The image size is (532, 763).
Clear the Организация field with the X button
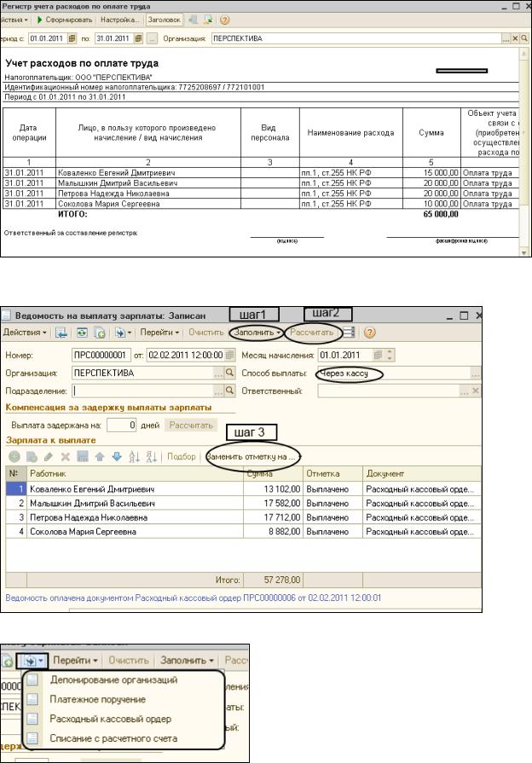[x=516, y=38]
